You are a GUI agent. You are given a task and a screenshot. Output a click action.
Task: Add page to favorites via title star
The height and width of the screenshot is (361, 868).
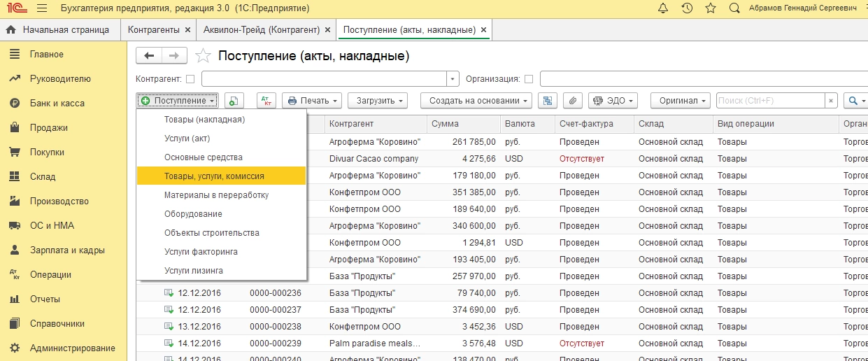coord(203,56)
